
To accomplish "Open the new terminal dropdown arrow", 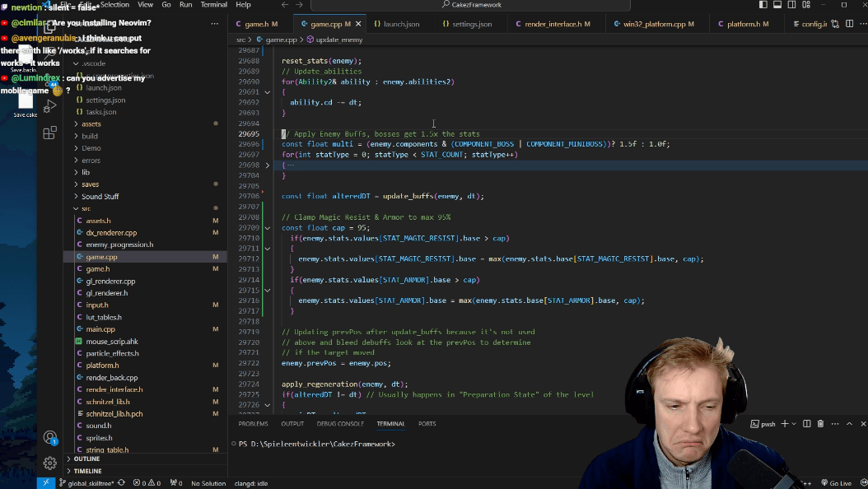I will (793, 424).
